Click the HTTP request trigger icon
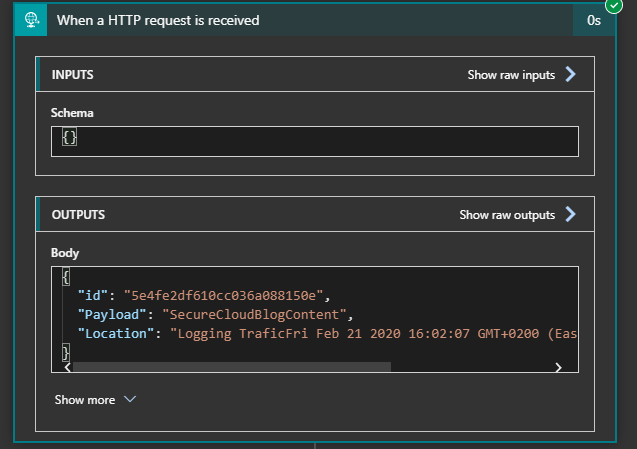 tap(31, 20)
